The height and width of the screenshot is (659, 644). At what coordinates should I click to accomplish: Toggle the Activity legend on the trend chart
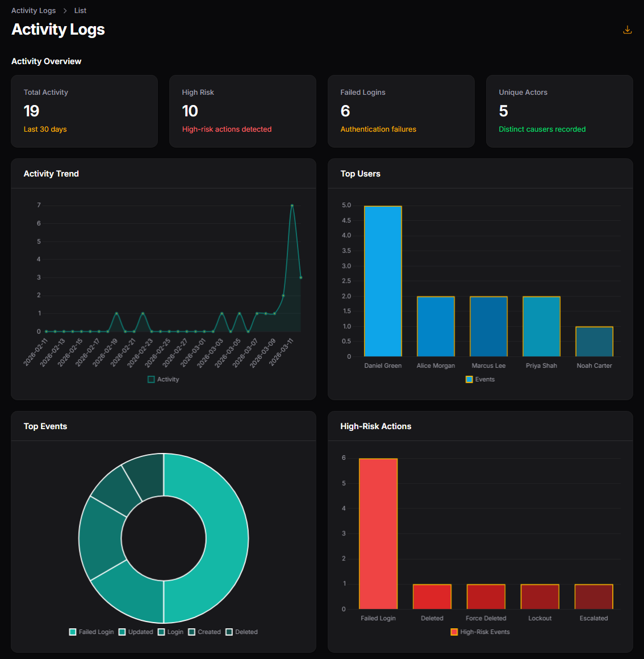click(163, 379)
